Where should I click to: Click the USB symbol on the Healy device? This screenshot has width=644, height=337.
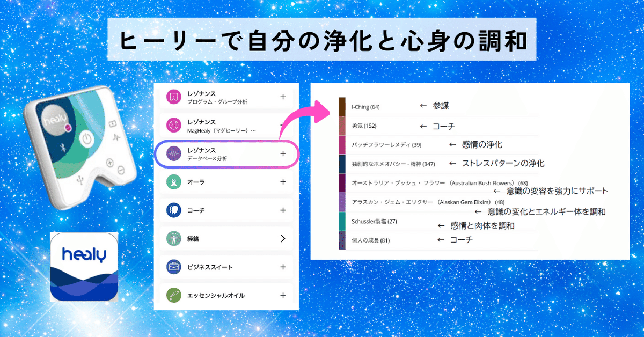(79, 181)
